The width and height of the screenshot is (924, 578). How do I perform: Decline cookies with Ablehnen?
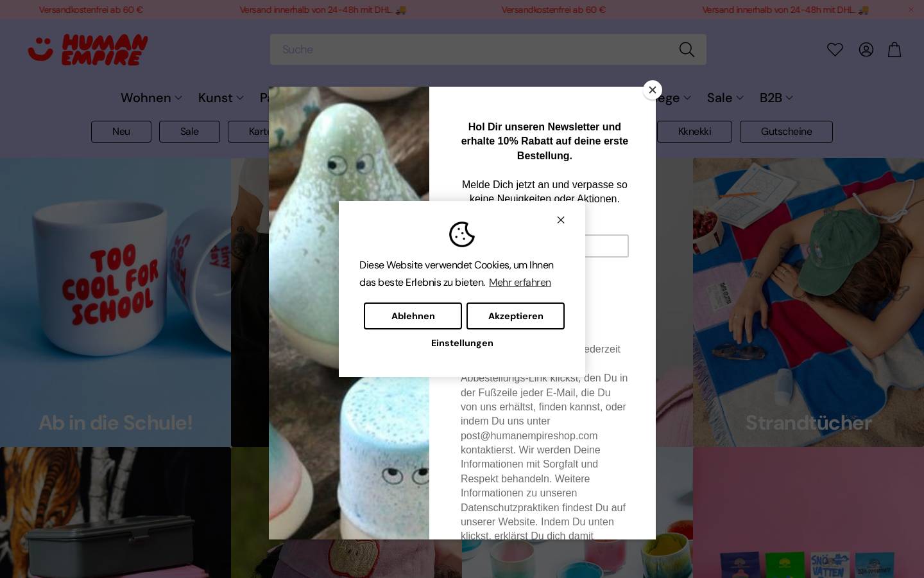(413, 316)
